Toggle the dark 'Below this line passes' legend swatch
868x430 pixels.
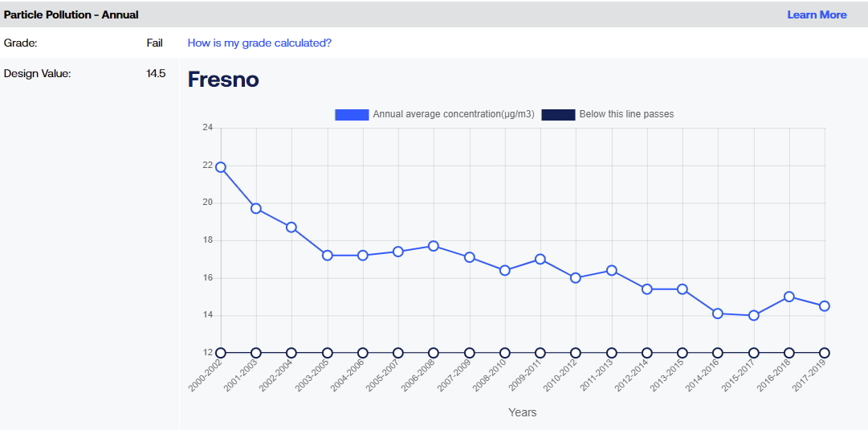coord(558,115)
